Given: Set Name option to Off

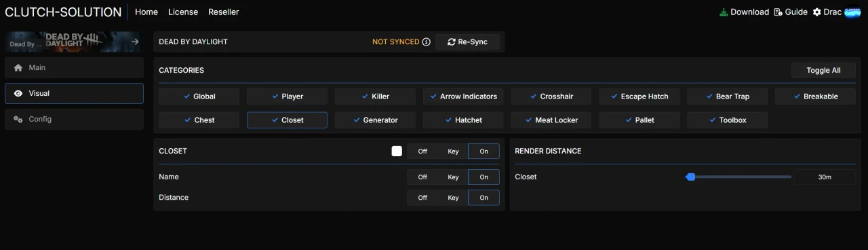Looking at the screenshot, I should click(422, 177).
